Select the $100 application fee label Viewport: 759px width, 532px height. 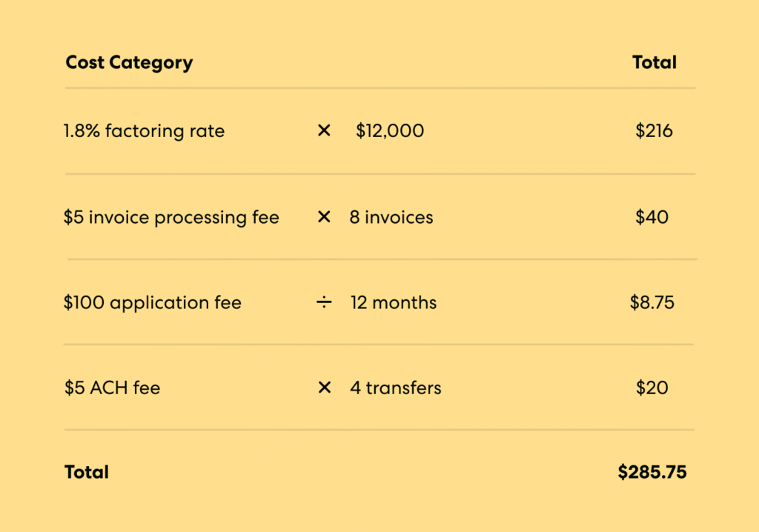click(153, 303)
